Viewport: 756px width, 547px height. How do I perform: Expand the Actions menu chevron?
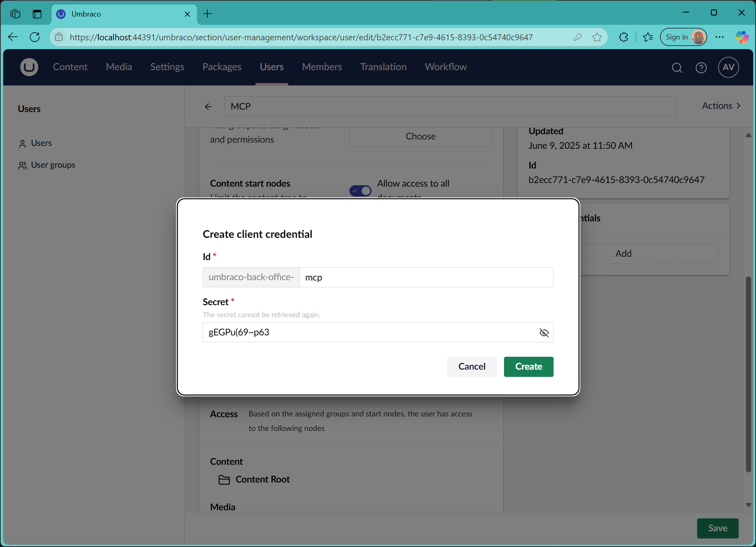coord(739,106)
